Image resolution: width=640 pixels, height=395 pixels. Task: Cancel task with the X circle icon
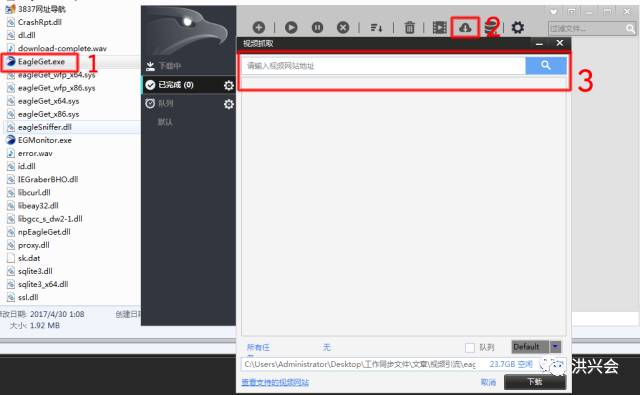tap(343, 27)
